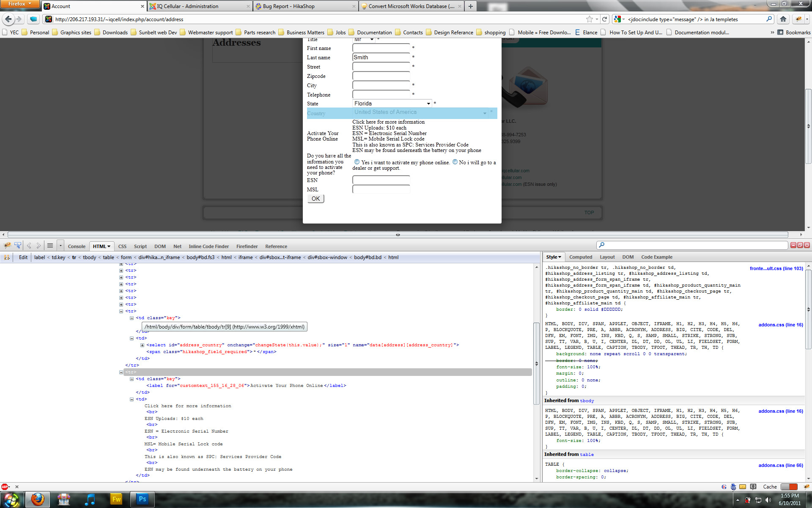Open Photoshop from the taskbar
The image size is (812, 508).
tap(142, 499)
